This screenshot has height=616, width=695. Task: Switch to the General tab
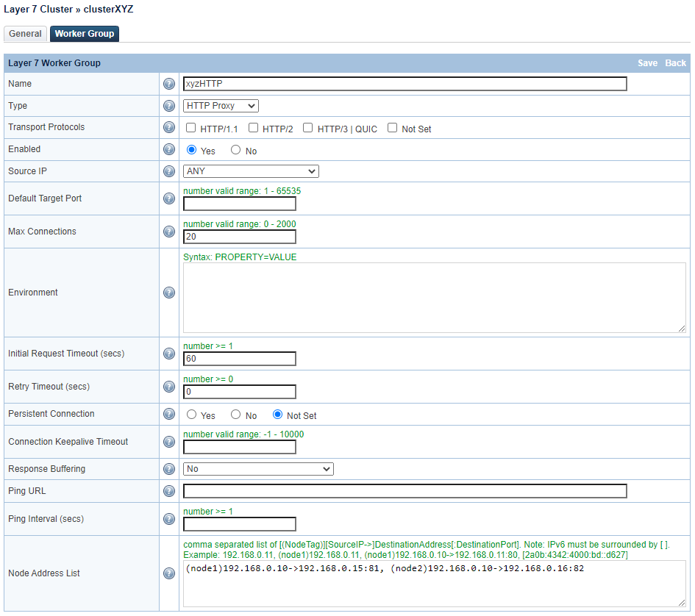click(x=25, y=34)
